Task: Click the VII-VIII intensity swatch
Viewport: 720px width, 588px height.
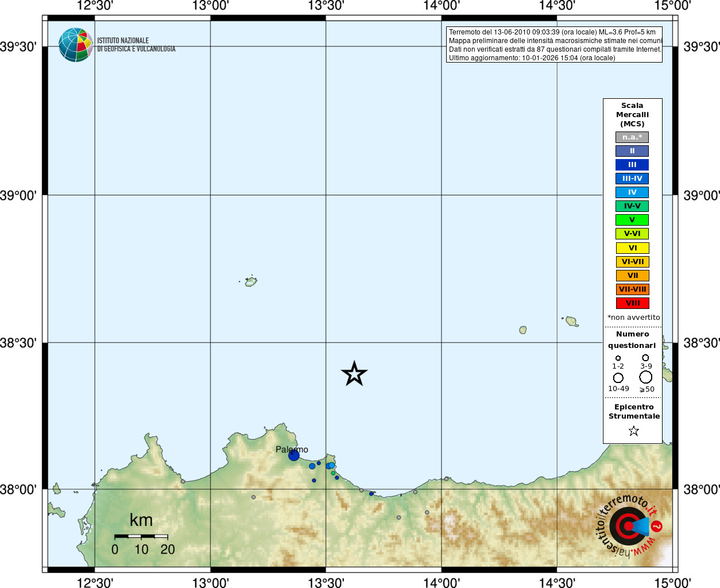Action: point(632,289)
